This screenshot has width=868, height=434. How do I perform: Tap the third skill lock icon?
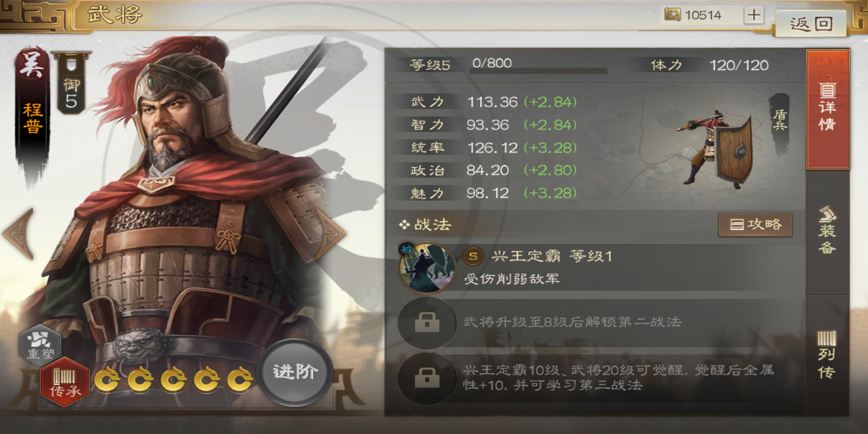[427, 378]
